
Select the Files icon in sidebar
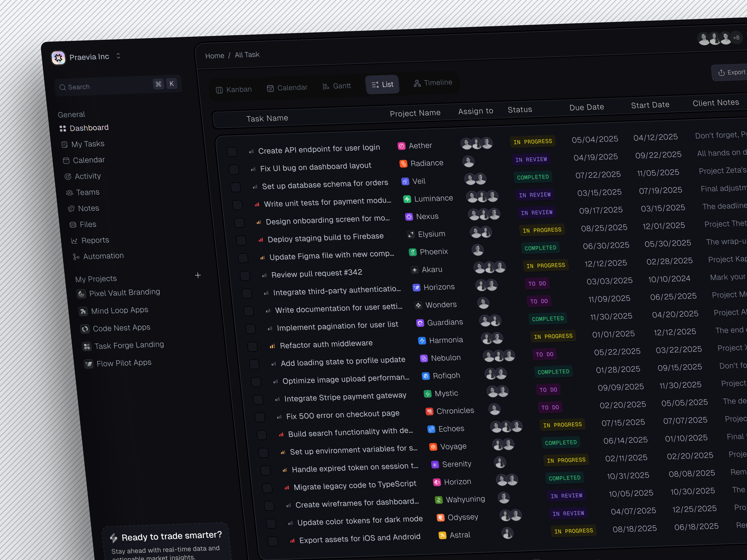pos(73,224)
